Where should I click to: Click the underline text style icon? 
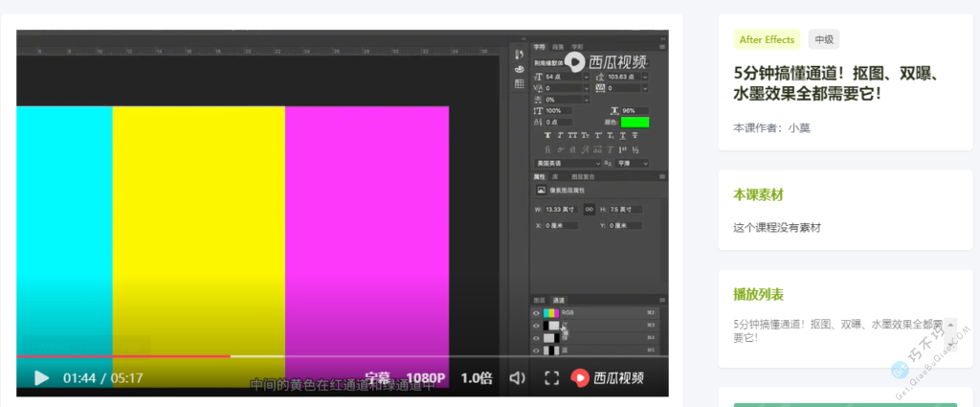pos(621,135)
